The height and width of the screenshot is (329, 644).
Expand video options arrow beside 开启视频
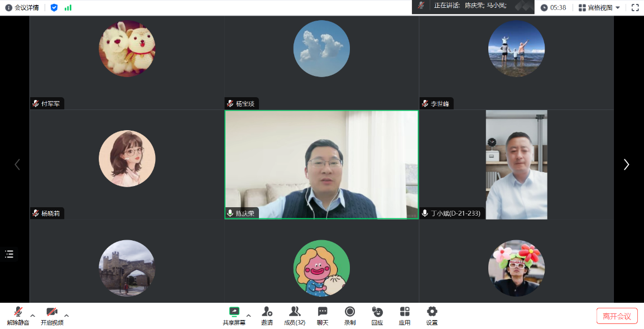67,316
